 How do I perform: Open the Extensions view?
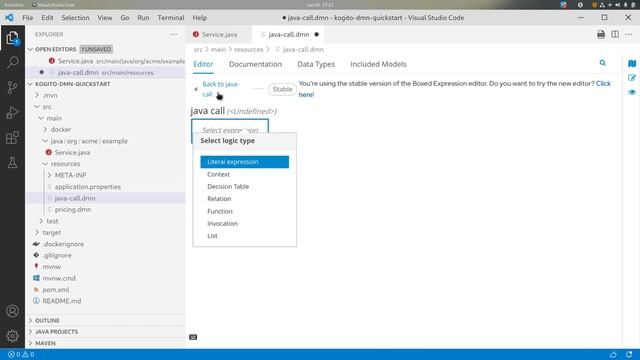pos(12,138)
